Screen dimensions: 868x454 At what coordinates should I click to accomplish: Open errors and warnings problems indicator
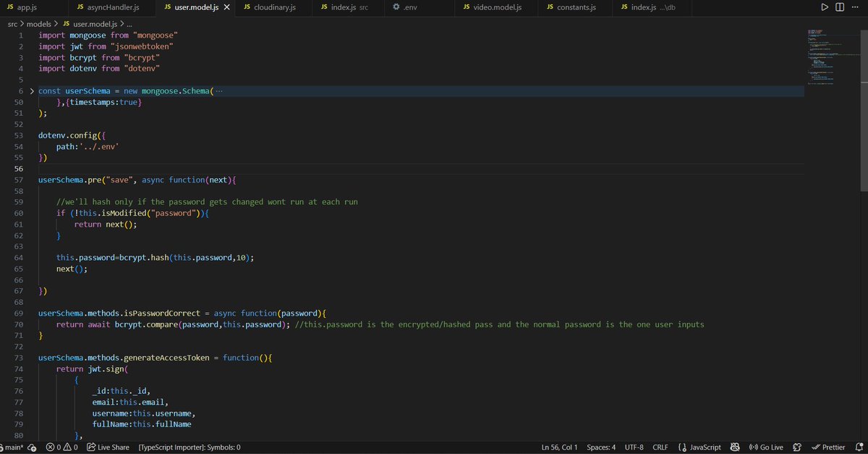click(x=62, y=447)
